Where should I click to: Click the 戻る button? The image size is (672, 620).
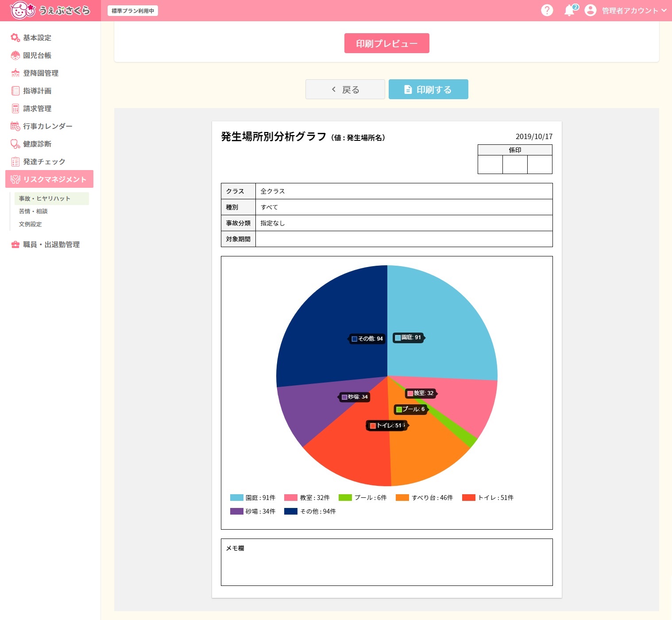[345, 89]
